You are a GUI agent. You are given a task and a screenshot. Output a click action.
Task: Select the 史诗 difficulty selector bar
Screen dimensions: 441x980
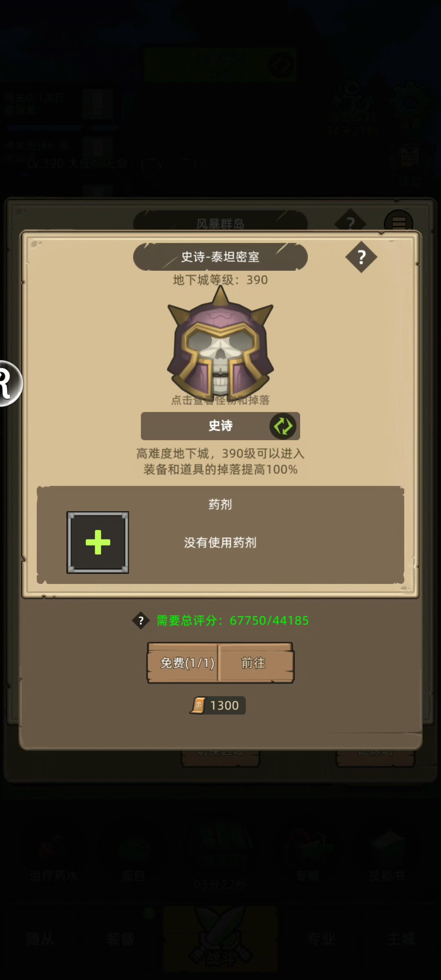220,426
